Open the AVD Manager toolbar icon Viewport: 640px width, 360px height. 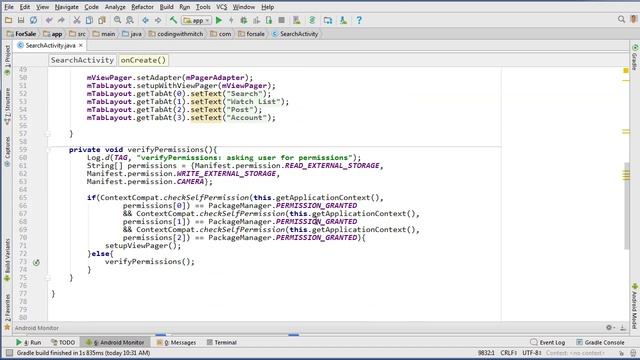pos(297,20)
